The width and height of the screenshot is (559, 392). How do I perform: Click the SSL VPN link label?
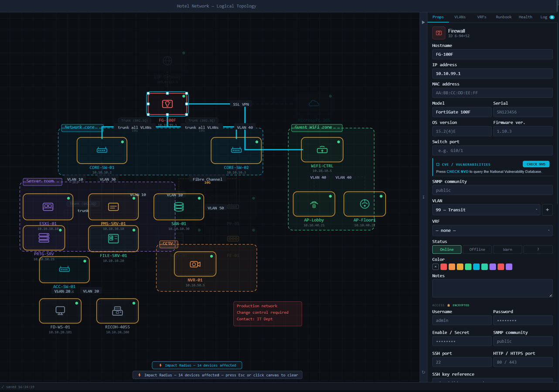[x=240, y=104]
